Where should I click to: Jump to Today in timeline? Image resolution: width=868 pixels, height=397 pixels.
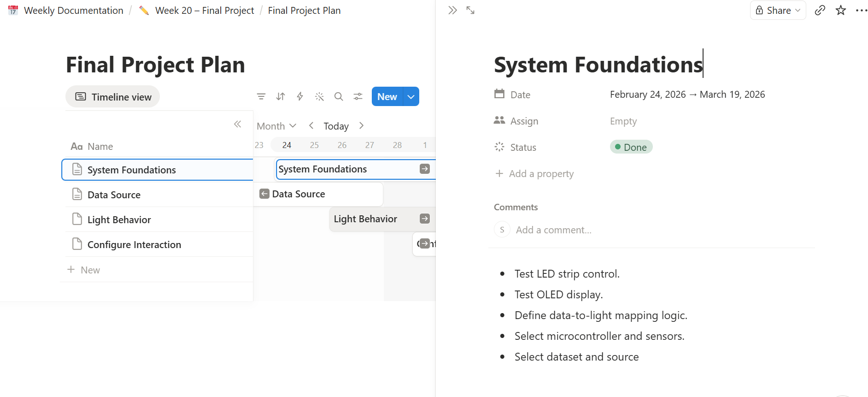point(336,126)
